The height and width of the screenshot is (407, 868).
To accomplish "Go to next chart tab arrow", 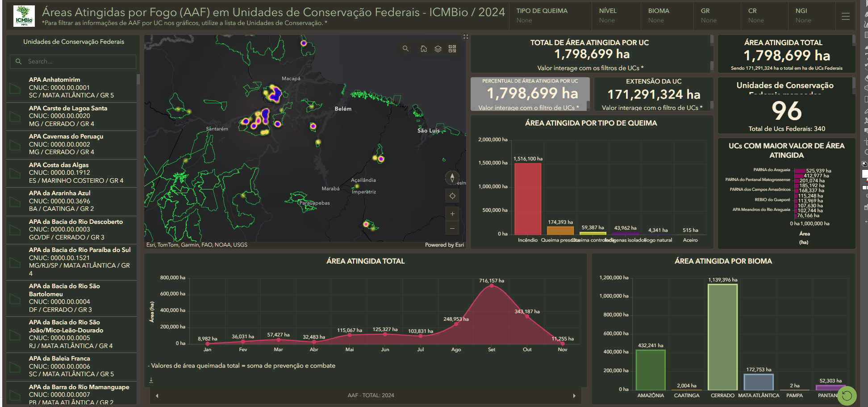I will point(574,396).
